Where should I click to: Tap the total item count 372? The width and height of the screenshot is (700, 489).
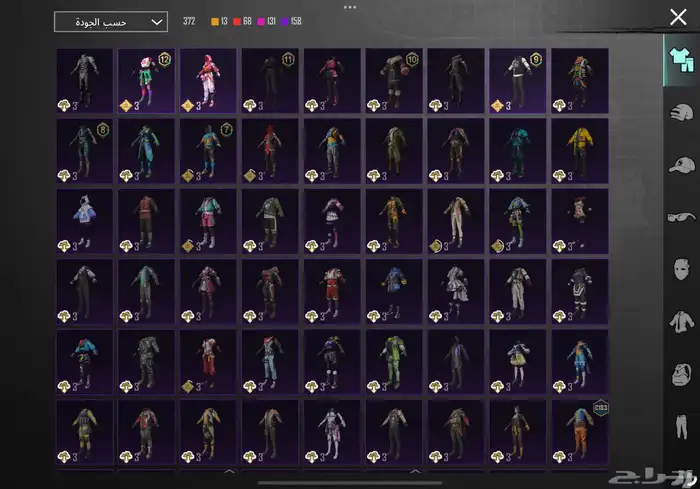pyautogui.click(x=189, y=21)
